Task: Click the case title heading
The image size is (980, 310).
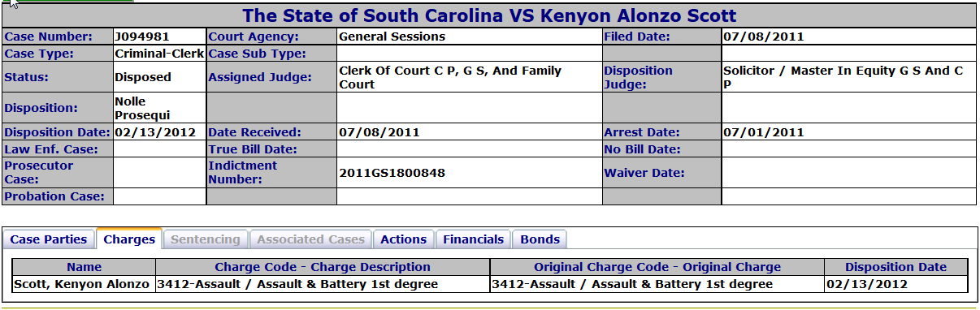Action: (490, 15)
